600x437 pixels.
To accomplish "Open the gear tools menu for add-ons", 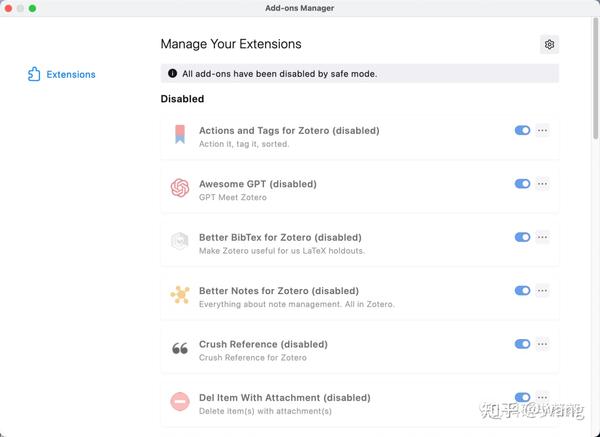I will coord(549,44).
